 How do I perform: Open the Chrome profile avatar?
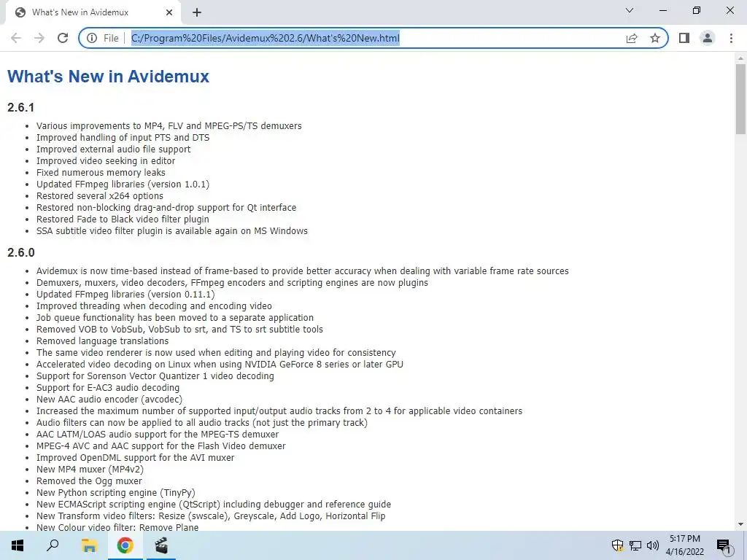tap(708, 38)
